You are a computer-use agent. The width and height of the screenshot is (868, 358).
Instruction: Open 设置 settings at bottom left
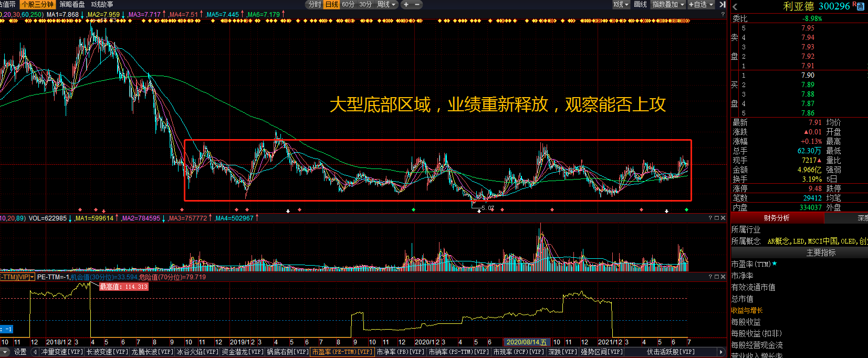[20, 352]
